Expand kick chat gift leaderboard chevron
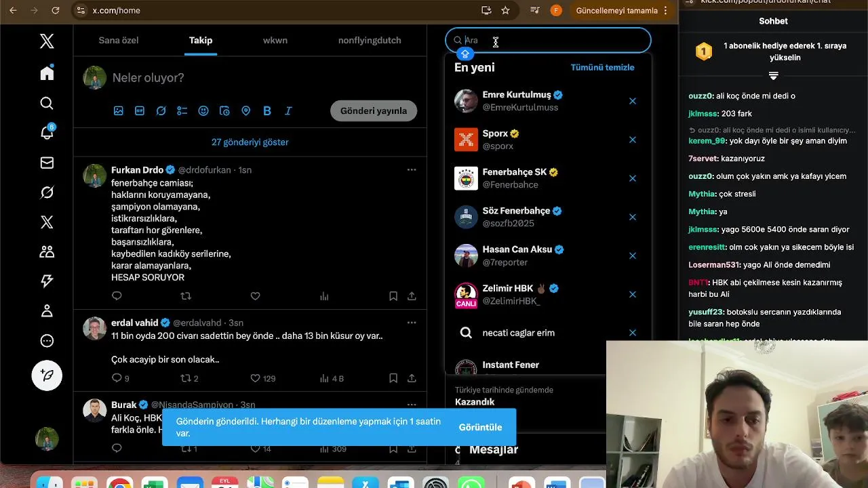 pos(773,75)
